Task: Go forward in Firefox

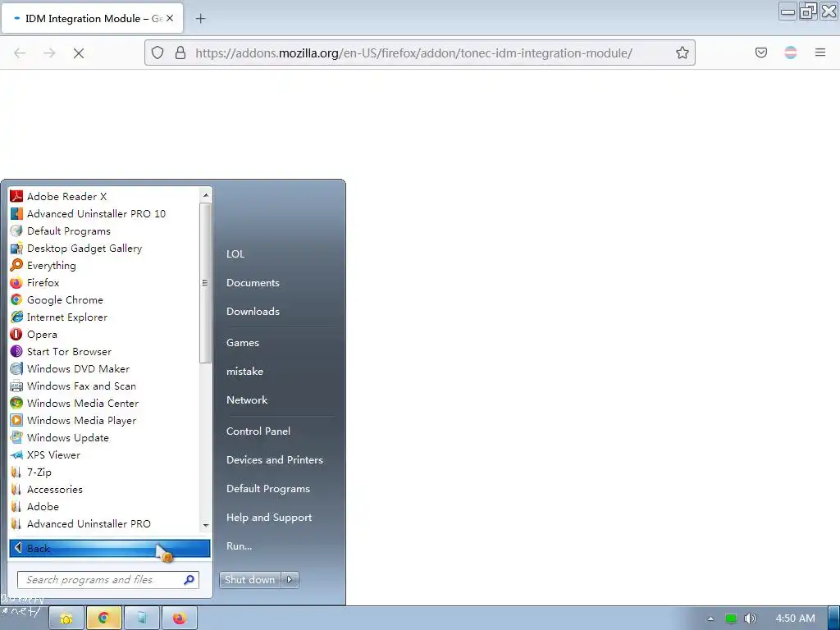Action: 49,53
